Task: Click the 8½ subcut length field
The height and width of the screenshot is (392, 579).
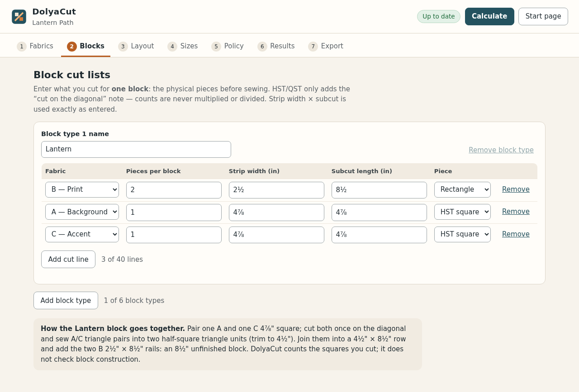Action: tap(379, 190)
